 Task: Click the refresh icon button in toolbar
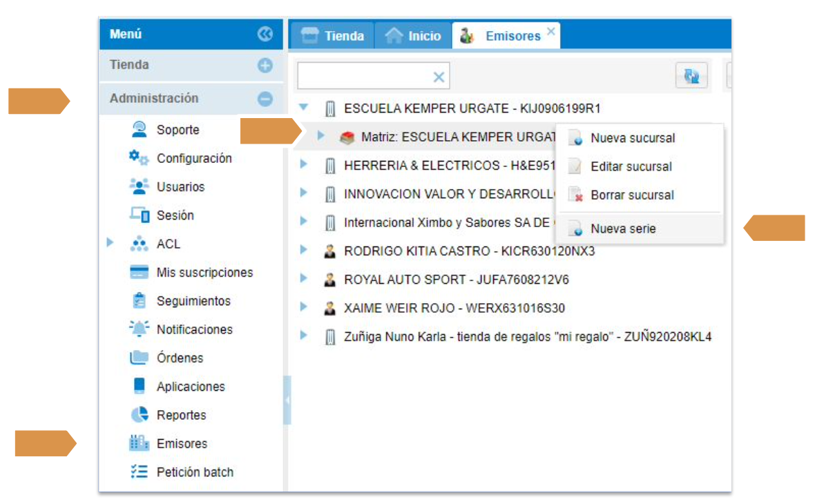pyautogui.click(x=691, y=76)
